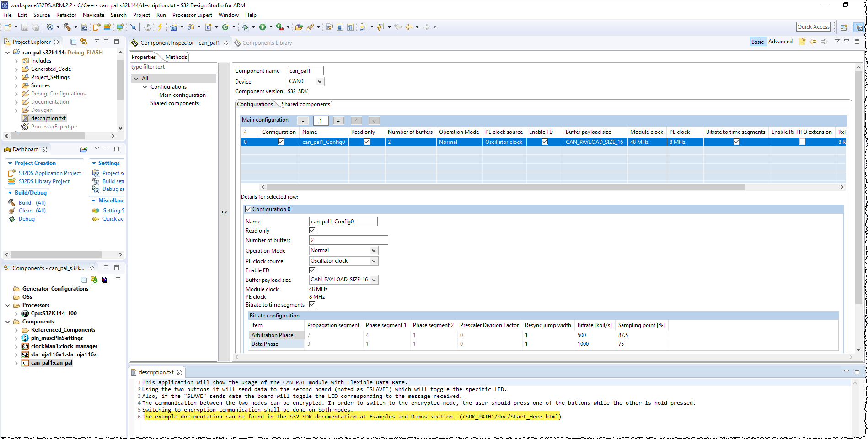Switch to the Advanced view mode
This screenshot has width=868, height=439.
click(780, 41)
